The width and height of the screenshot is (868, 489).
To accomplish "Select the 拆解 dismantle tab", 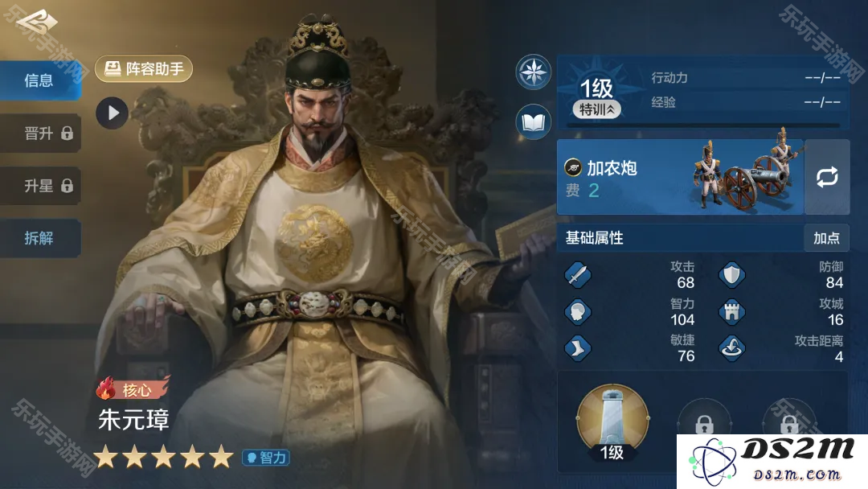I will click(40, 238).
